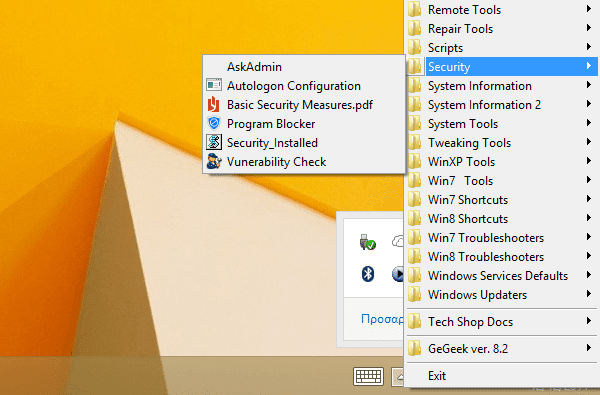Click the blue shield Program Blocker icon
Image resolution: width=600 pixels, height=395 pixels.
point(214,123)
